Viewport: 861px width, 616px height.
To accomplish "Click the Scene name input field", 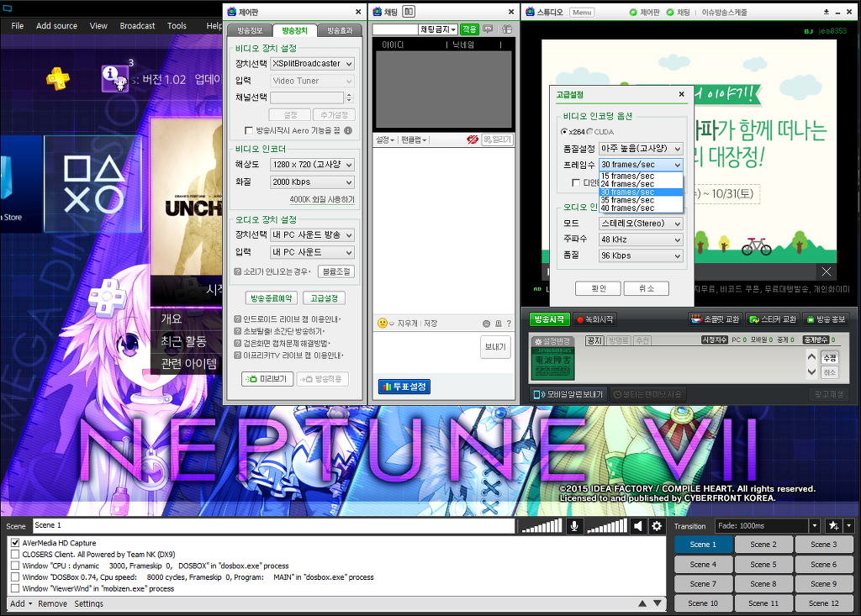I will point(273,526).
